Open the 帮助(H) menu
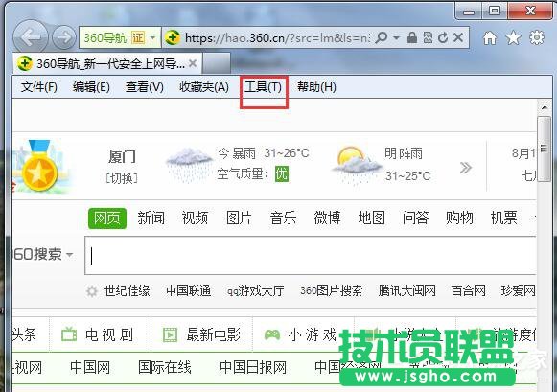557x392 pixels. click(316, 86)
